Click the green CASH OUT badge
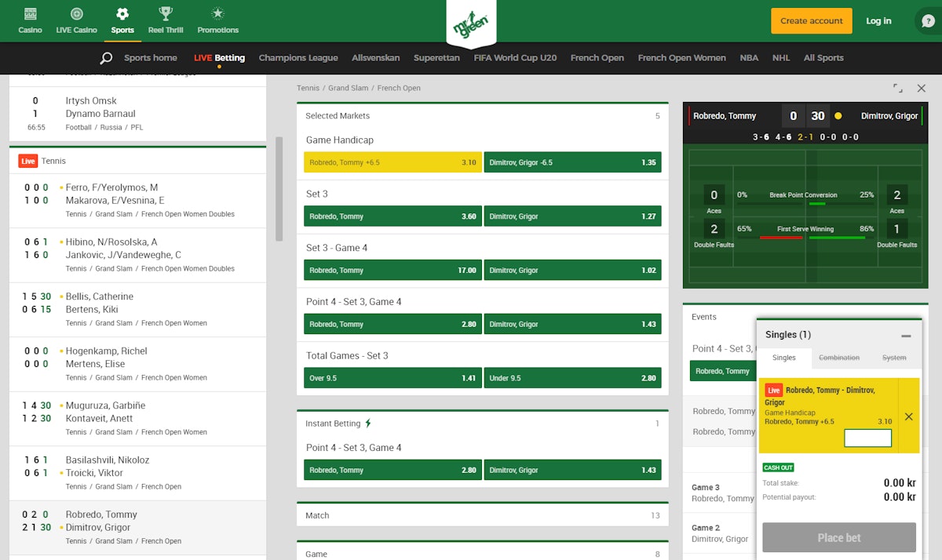The height and width of the screenshot is (560, 942). 778,467
